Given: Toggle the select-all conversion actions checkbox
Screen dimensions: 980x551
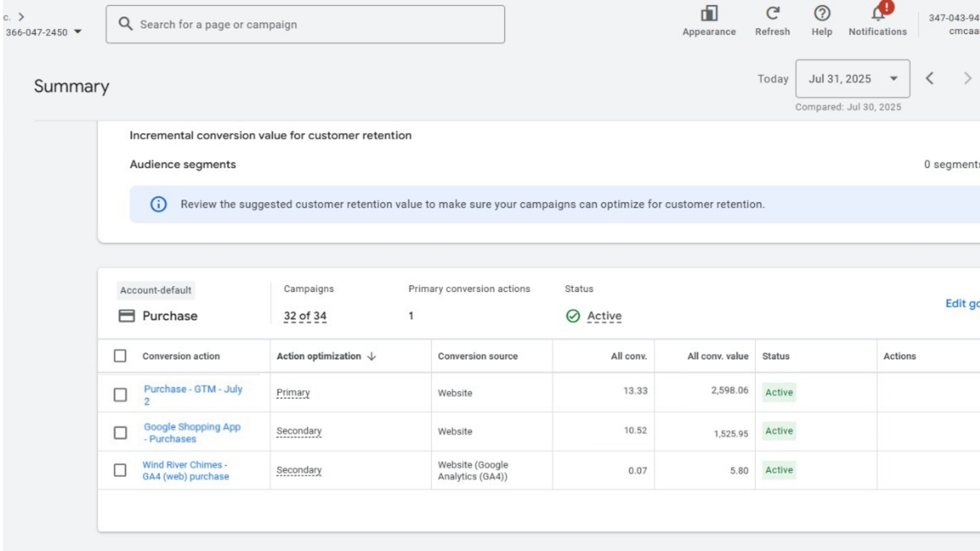Looking at the screenshot, I should [x=120, y=356].
